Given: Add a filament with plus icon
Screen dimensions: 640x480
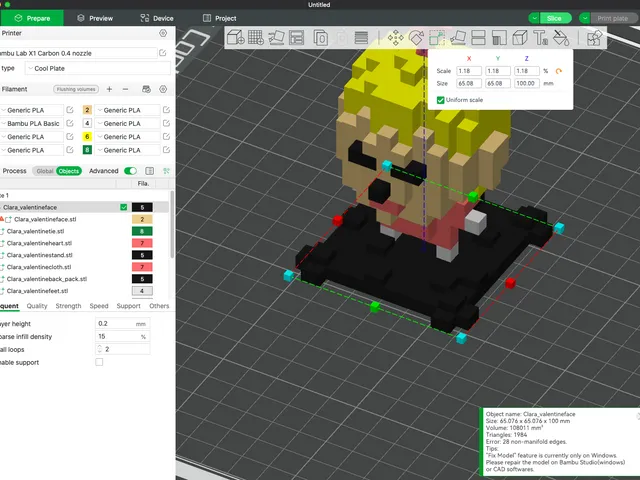Looking at the screenshot, I should coord(109,89).
